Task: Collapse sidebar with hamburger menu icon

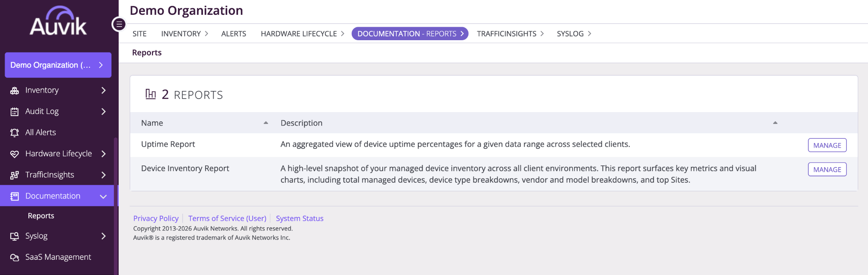Action: coord(119,24)
